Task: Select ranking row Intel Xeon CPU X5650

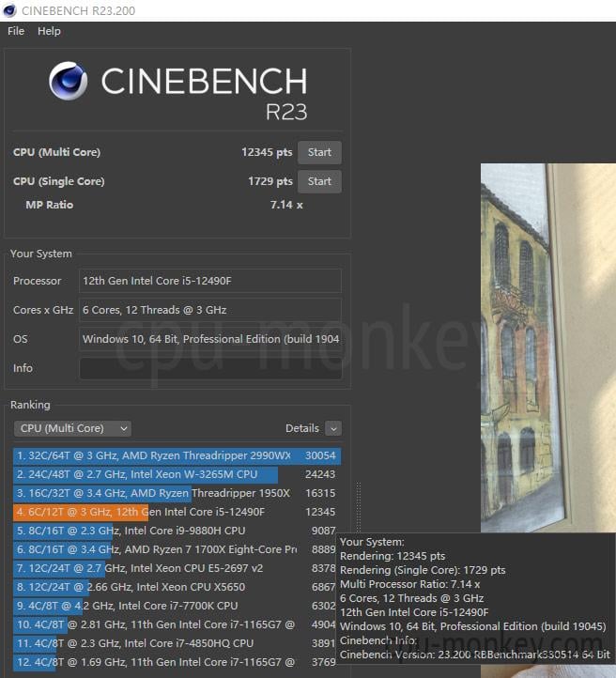Action: click(177, 587)
